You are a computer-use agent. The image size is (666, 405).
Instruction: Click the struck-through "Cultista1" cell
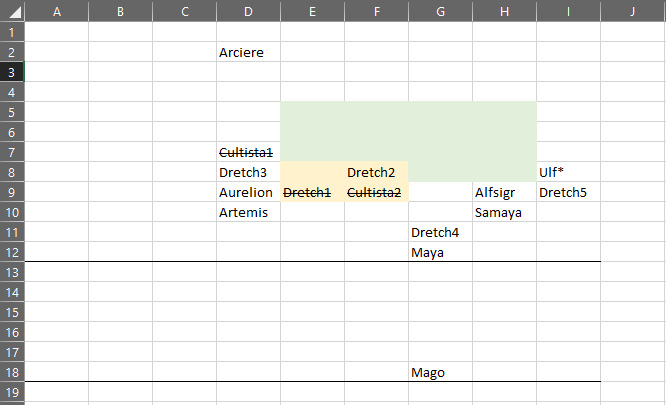coord(247,152)
